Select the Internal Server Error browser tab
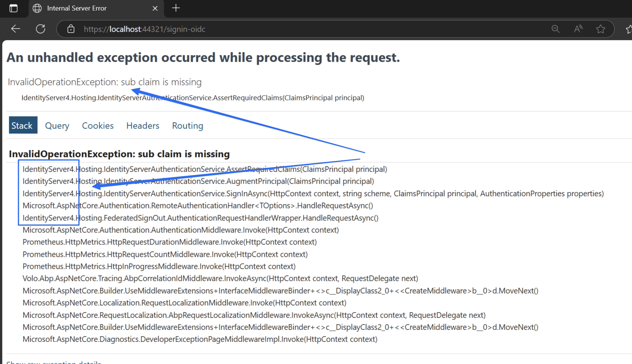Viewport: 632px width, 364px height. tap(77, 8)
